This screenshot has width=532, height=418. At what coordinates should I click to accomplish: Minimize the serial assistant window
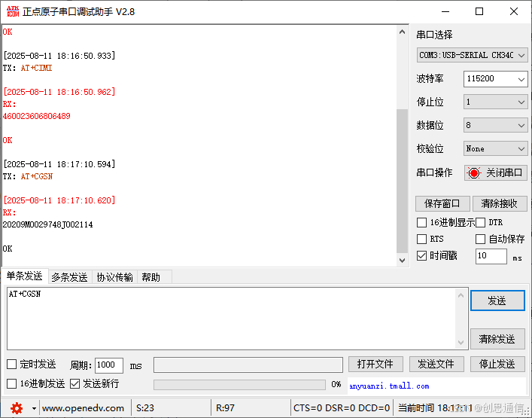point(445,11)
